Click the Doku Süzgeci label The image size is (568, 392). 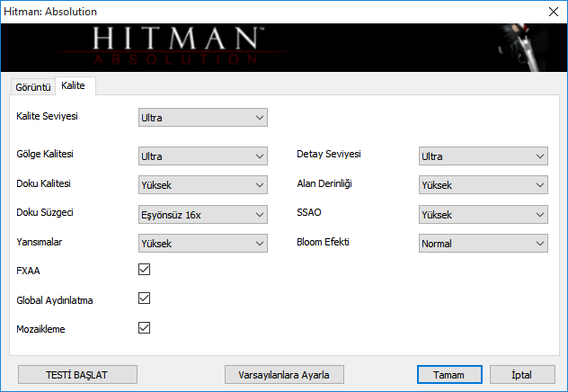click(x=45, y=213)
